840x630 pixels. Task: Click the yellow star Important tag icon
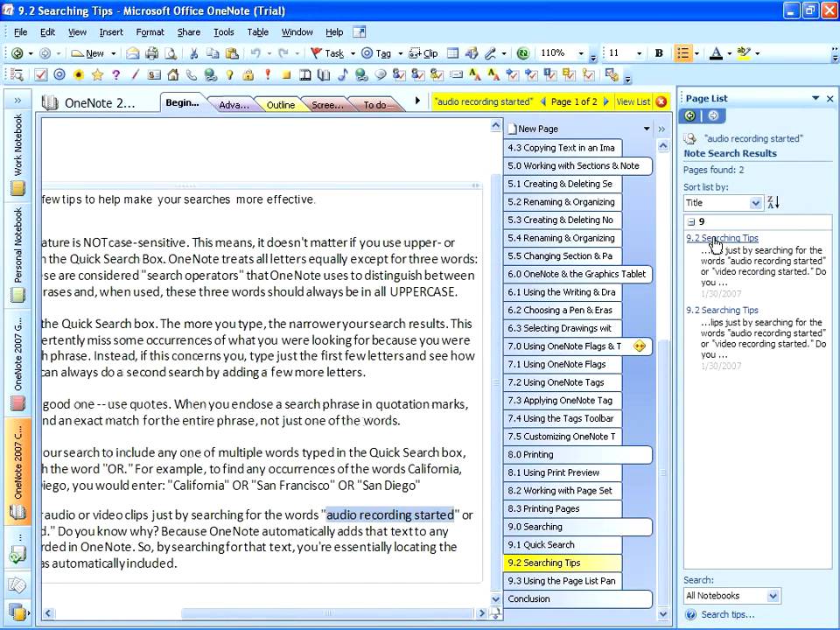[97, 75]
